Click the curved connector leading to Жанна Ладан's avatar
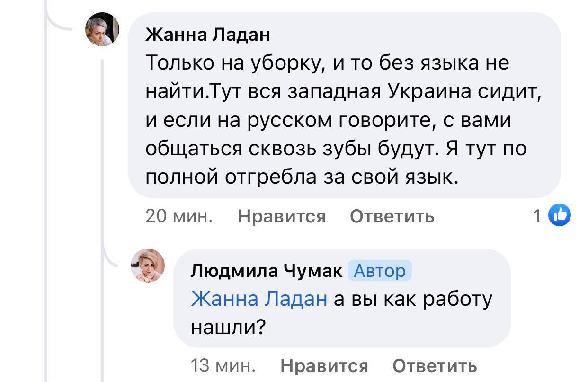 coord(59,25)
